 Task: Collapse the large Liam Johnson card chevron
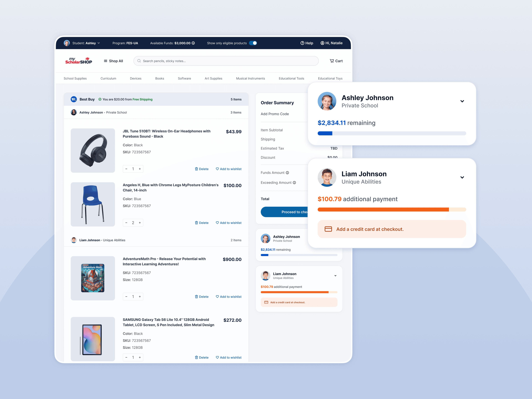pyautogui.click(x=462, y=177)
